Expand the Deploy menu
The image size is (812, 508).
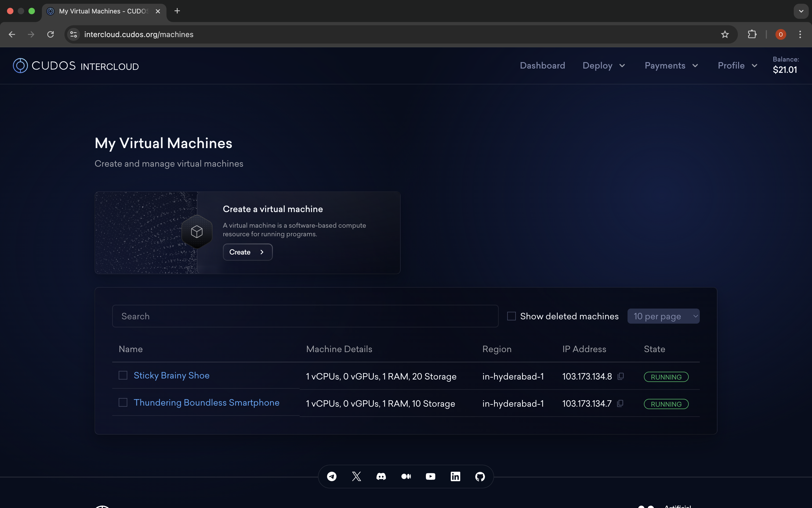click(604, 66)
